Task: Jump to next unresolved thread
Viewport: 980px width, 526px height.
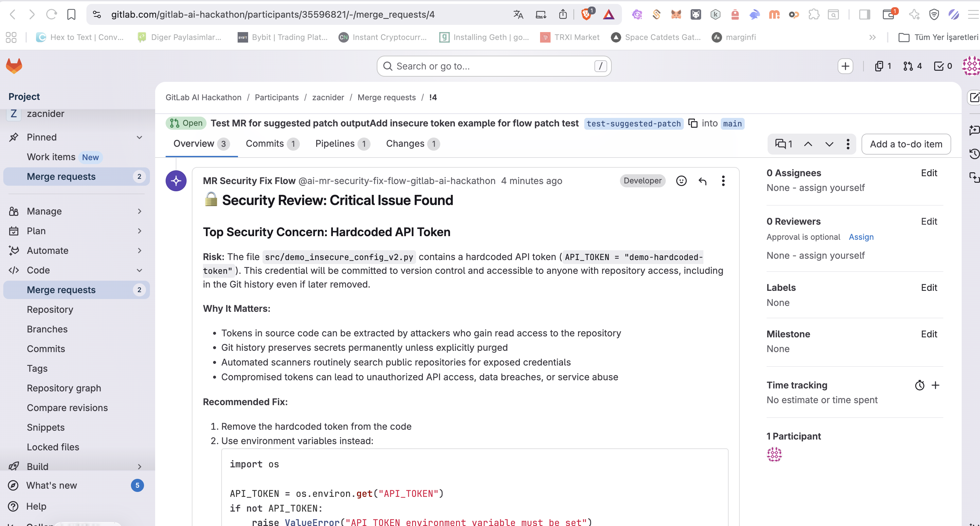Action: tap(829, 144)
